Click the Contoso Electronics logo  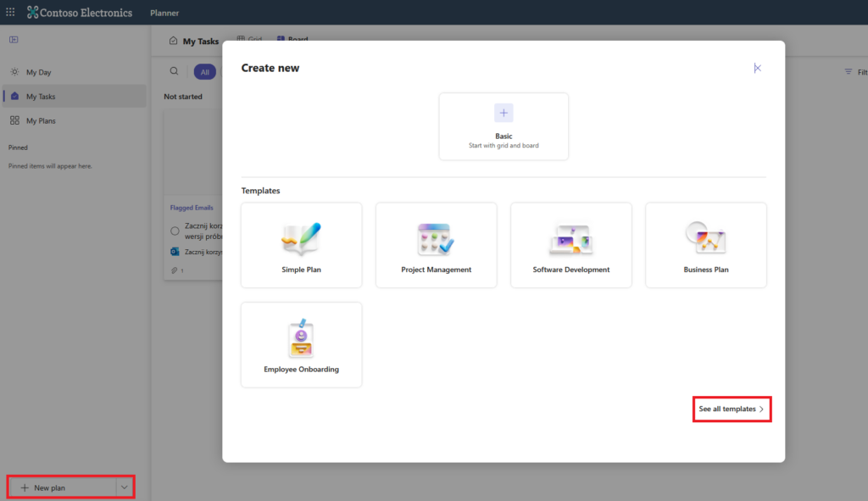coord(80,13)
